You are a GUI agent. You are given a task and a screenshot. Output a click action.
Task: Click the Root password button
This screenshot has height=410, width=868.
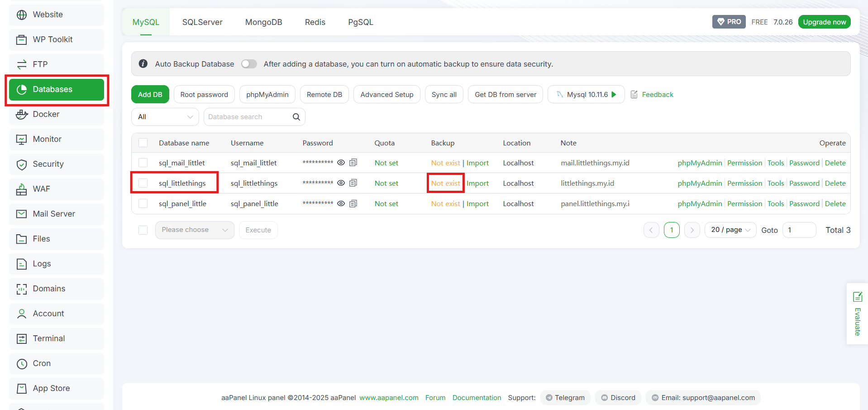tap(204, 94)
